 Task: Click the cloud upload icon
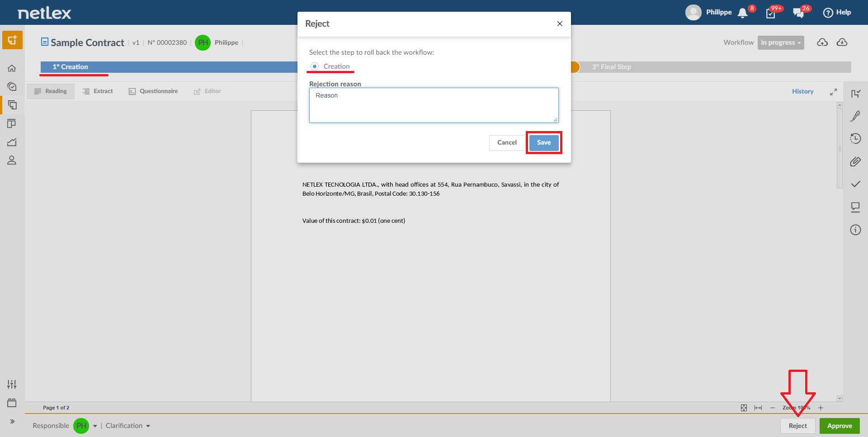coord(822,42)
